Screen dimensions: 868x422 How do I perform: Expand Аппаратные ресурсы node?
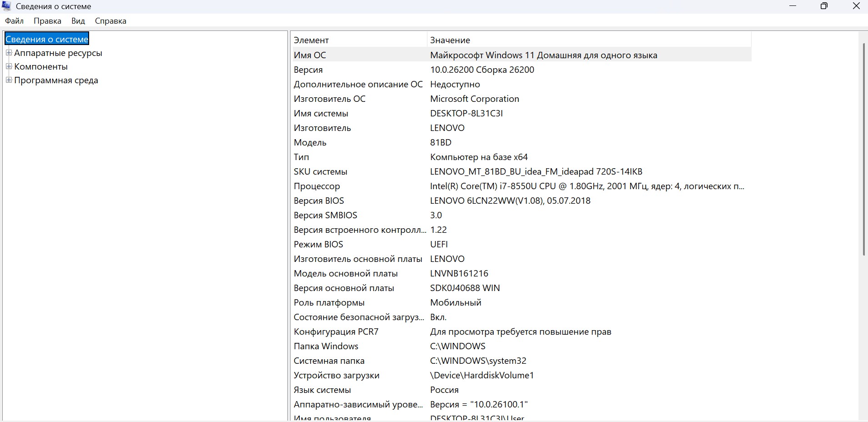9,53
